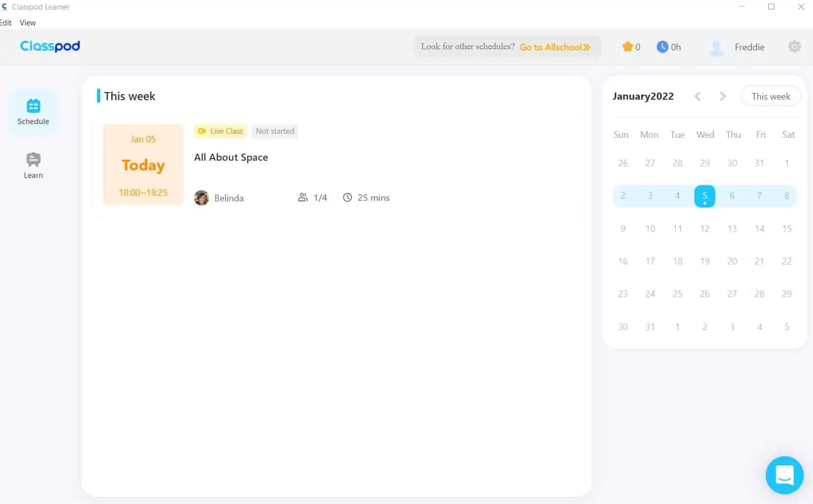
Task: Select January 12 in the calendar
Action: point(705,229)
